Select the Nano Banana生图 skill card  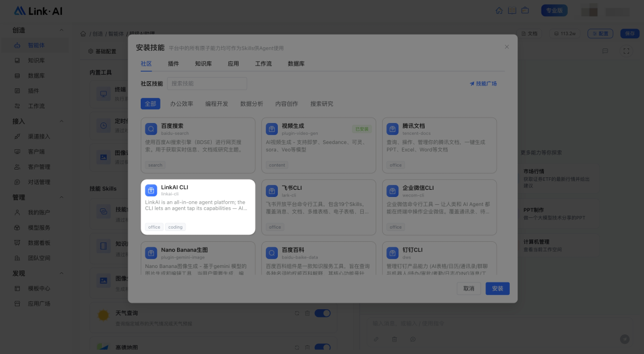click(198, 258)
